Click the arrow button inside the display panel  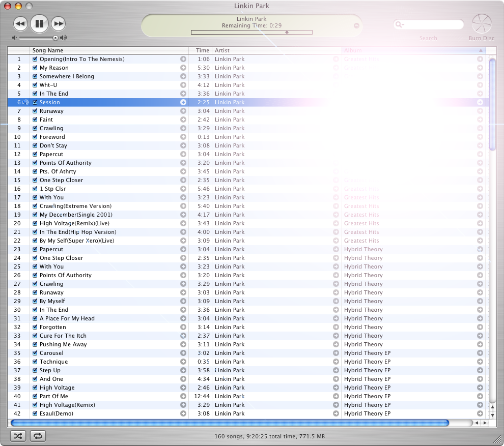coord(356,26)
